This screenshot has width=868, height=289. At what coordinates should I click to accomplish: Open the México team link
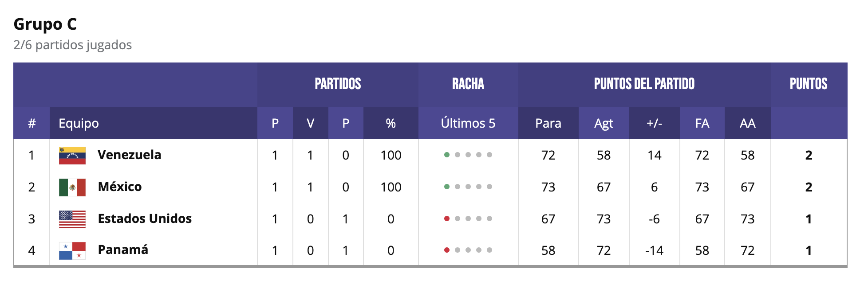pyautogui.click(x=120, y=187)
